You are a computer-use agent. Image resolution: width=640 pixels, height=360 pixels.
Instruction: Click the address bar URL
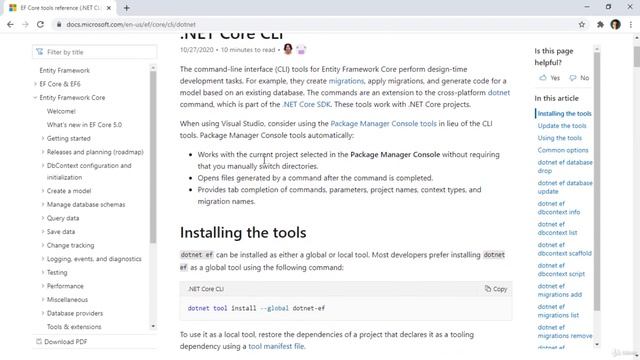[131, 24]
